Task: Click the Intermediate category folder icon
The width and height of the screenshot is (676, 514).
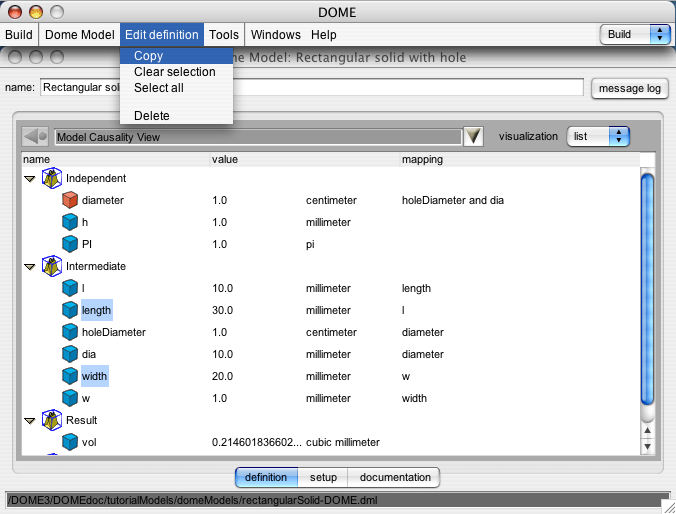Action: click(52, 266)
